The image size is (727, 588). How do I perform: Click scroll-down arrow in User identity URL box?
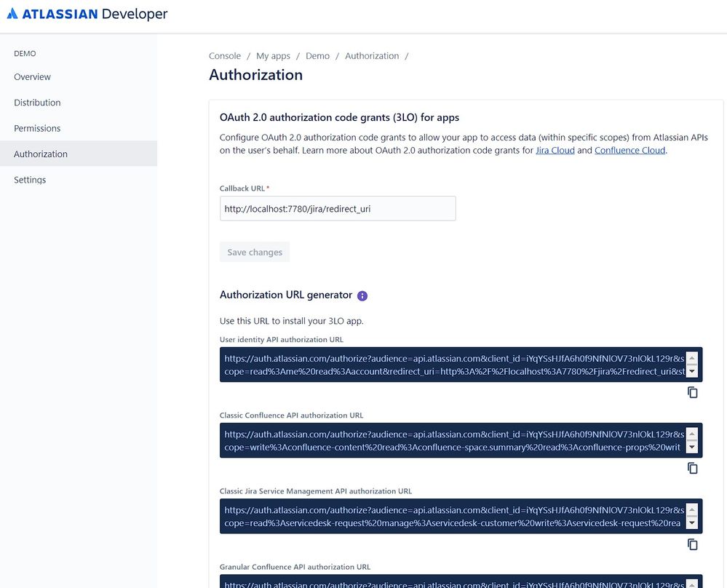[692, 371]
